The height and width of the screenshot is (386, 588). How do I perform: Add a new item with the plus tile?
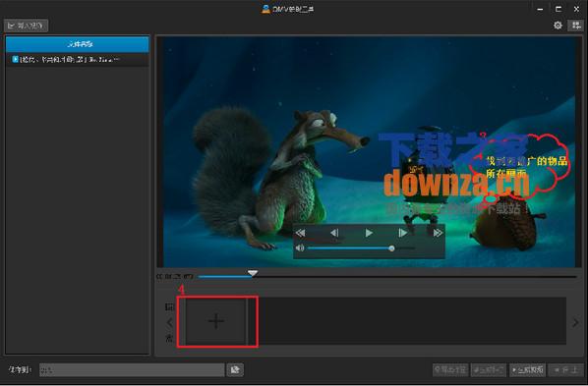click(216, 321)
